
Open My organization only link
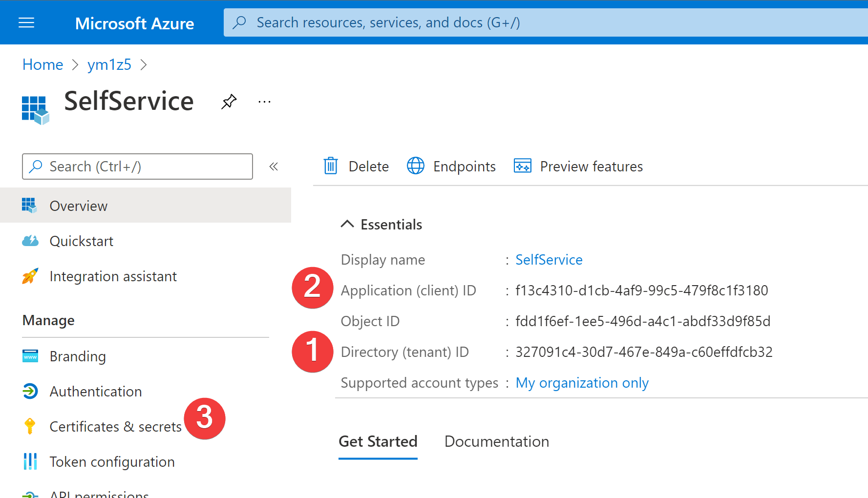[x=582, y=383]
